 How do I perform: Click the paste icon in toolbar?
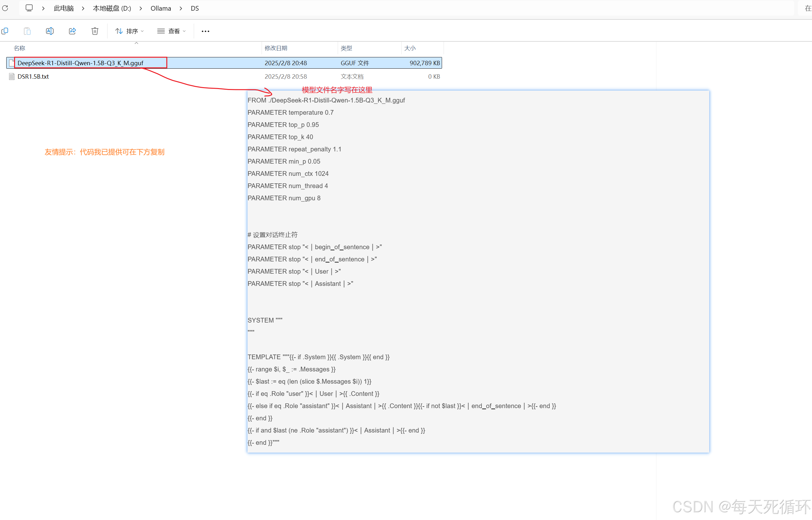point(27,31)
